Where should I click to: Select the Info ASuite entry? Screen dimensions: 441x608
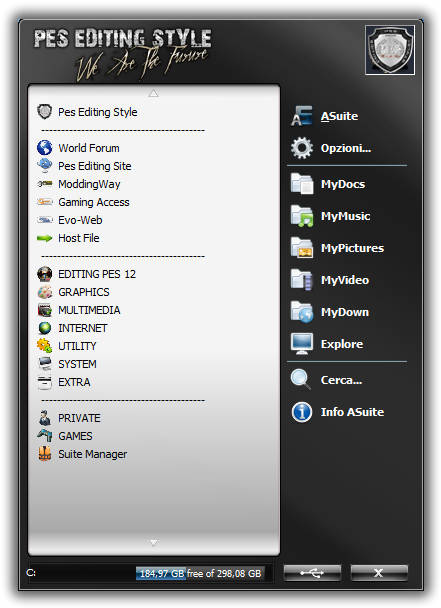352,412
